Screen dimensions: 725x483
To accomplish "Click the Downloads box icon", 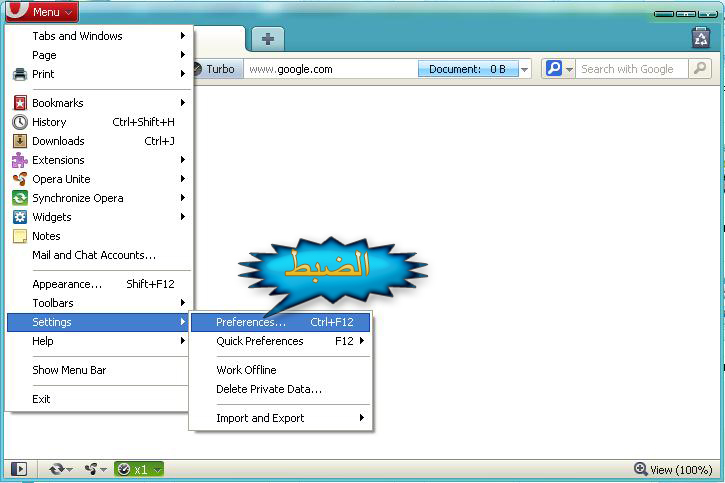I will 20,141.
